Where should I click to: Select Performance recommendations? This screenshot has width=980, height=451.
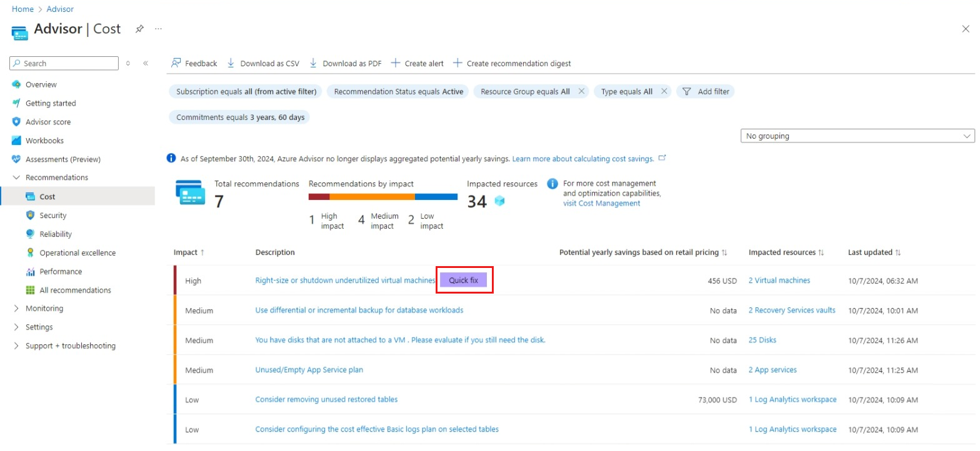[x=61, y=271]
